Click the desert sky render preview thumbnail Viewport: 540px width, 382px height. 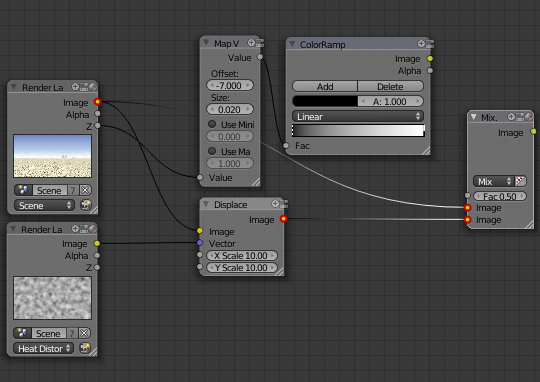(53, 156)
